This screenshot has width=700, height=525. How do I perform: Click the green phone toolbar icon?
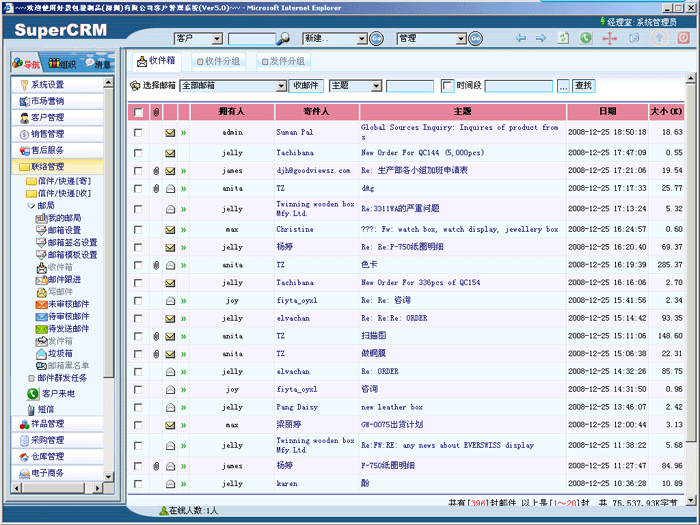pyautogui.click(x=586, y=38)
